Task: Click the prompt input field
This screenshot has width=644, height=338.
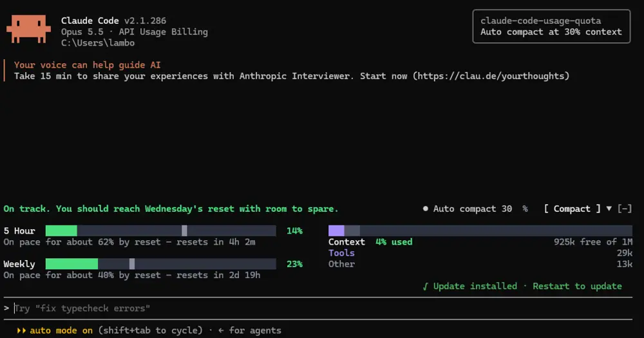Action: (x=318, y=308)
